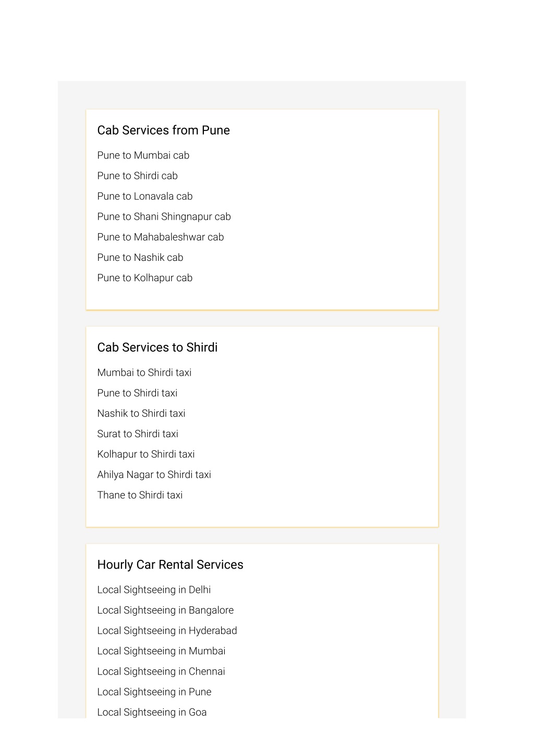Click Ahilya Nagar to Shirdi taxi
The height and width of the screenshot is (756, 534).
click(x=154, y=474)
